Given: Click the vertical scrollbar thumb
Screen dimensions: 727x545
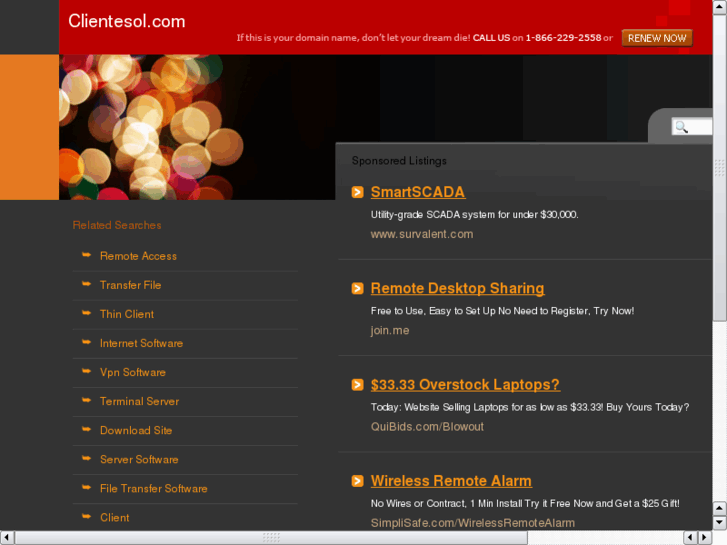Looking at the screenshot, I should [720, 167].
